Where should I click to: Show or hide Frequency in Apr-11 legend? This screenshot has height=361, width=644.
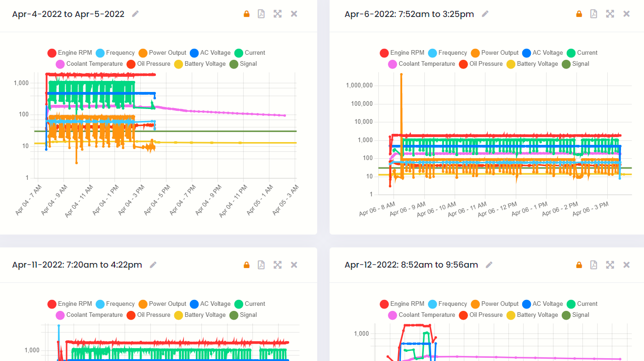pos(115,304)
